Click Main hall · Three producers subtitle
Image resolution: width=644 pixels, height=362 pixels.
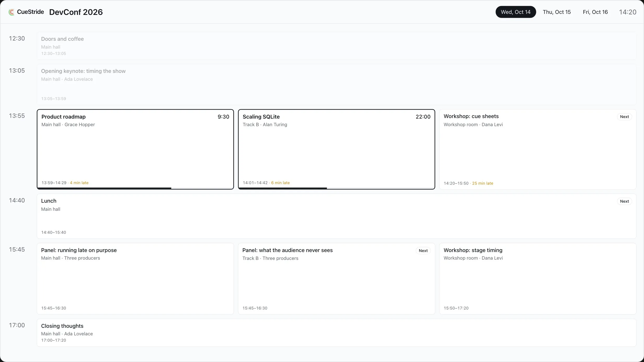click(x=71, y=258)
